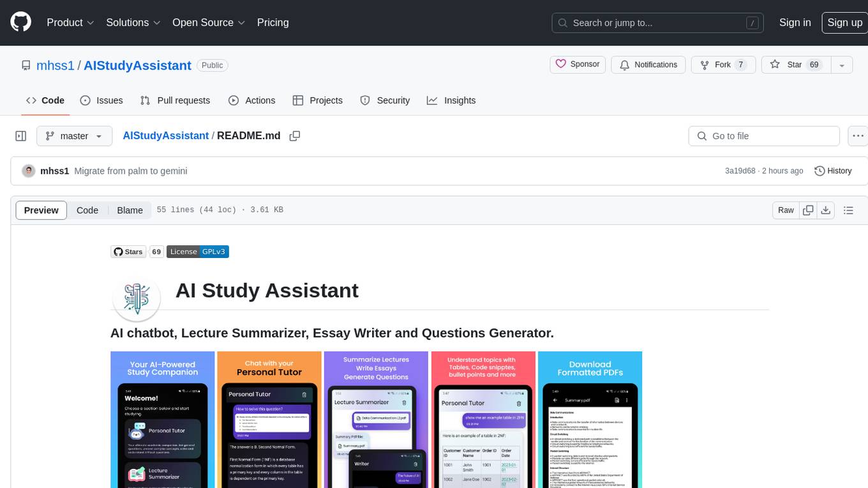
Task: Switch to the Projects tab
Action: (x=318, y=100)
